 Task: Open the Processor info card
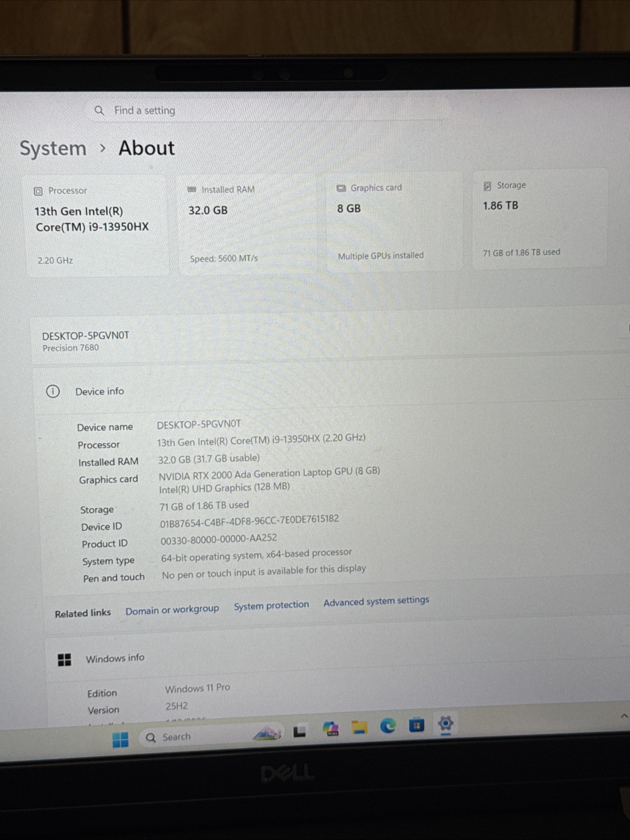(x=98, y=226)
